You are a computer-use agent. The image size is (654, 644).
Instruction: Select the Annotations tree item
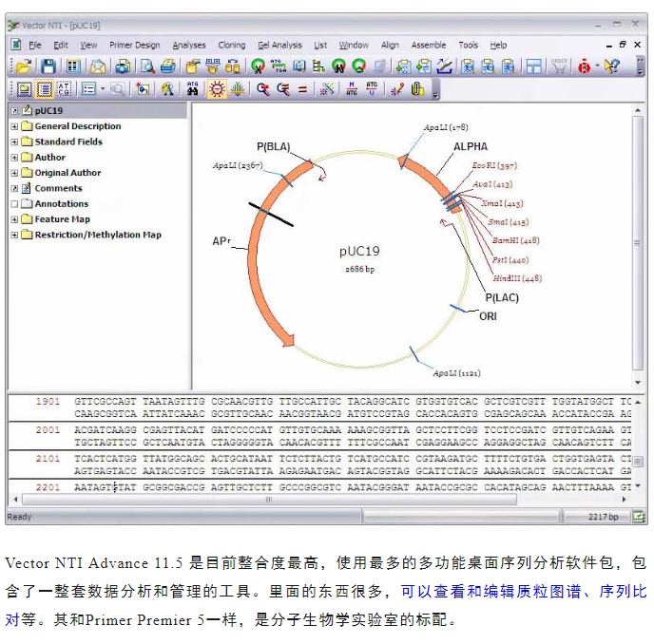pos(62,204)
